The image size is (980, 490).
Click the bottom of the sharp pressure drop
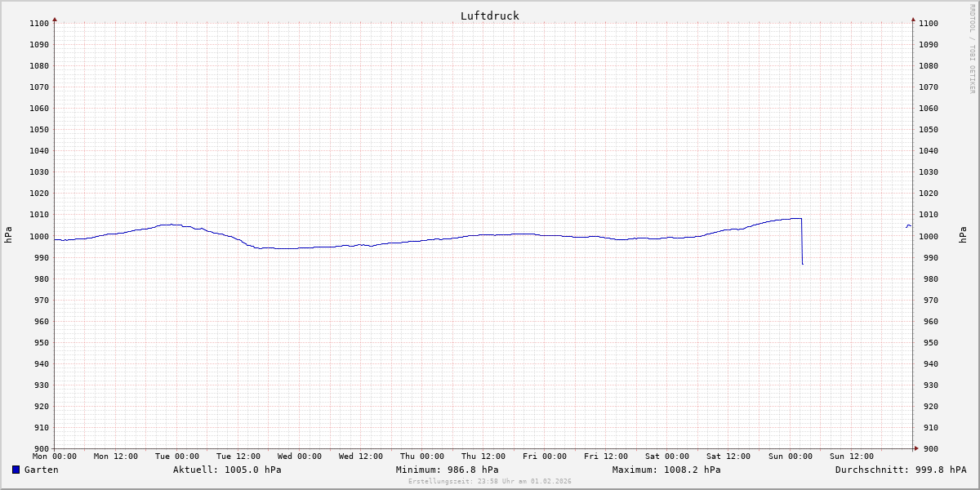pos(803,263)
